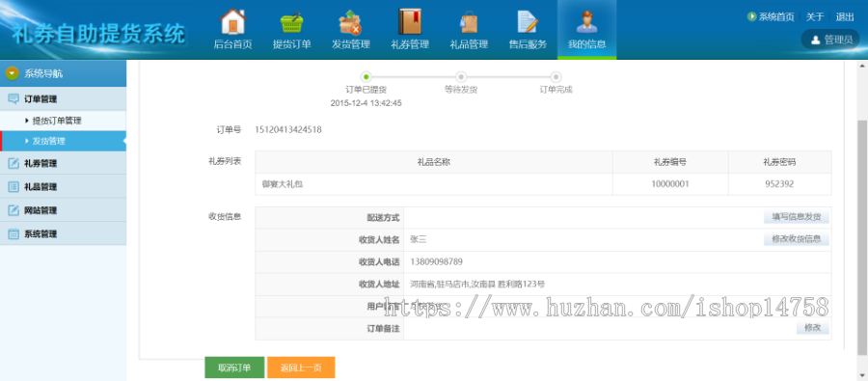
Task: Expand 订单管理 in sidebar
Action: click(x=63, y=99)
